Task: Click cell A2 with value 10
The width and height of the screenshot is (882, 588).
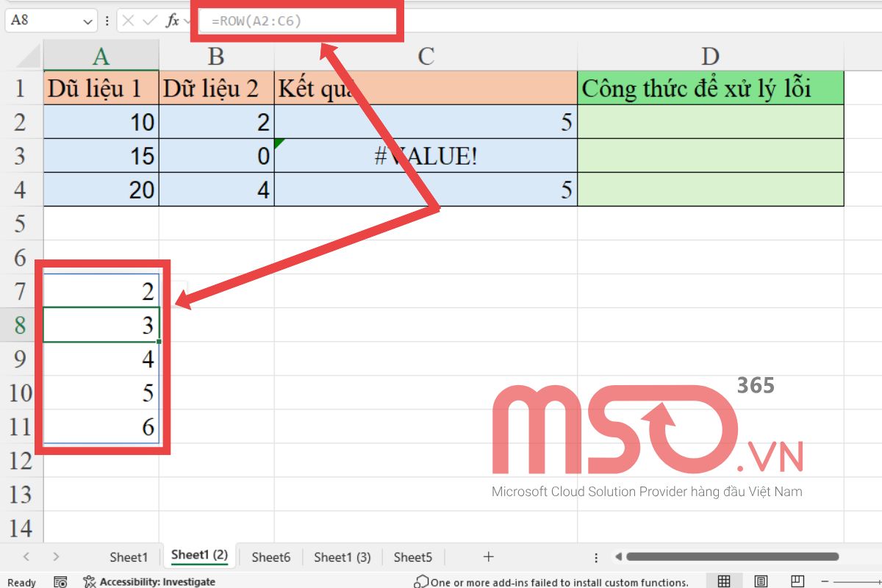Action: click(x=101, y=121)
